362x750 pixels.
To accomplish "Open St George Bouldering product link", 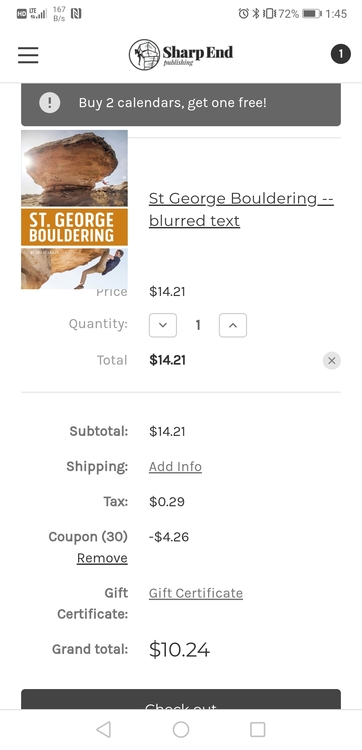I will coord(241,210).
